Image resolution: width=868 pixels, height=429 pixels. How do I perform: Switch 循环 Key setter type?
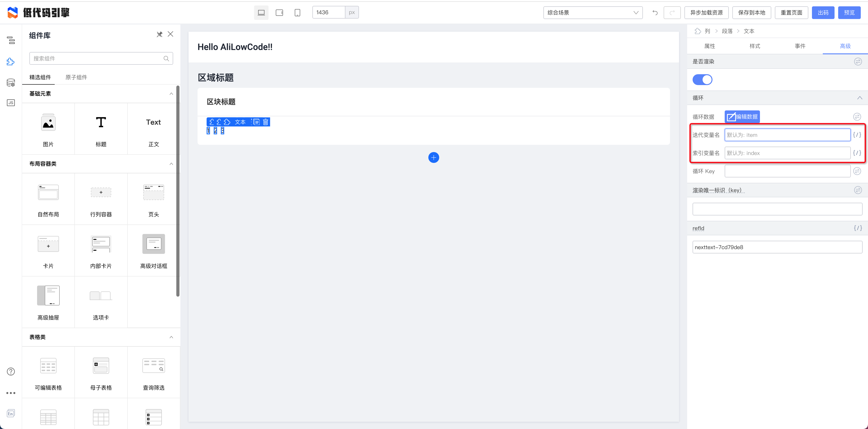coord(857,171)
